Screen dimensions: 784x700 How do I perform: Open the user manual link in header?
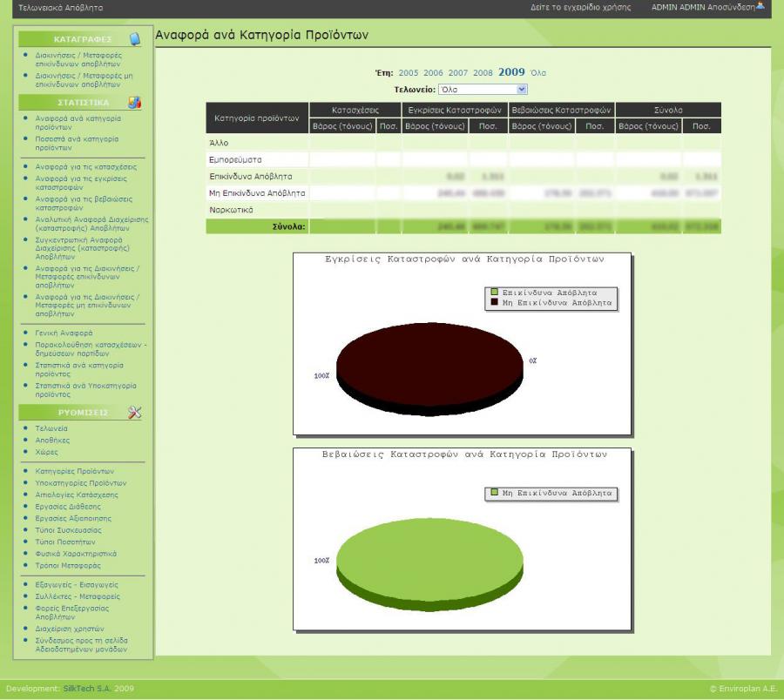point(580,7)
